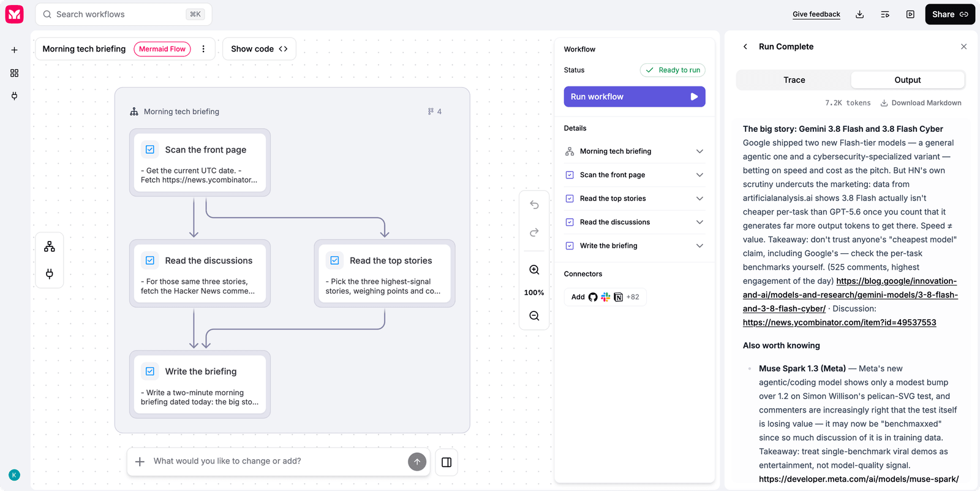Click Download Markdown

[x=921, y=103]
